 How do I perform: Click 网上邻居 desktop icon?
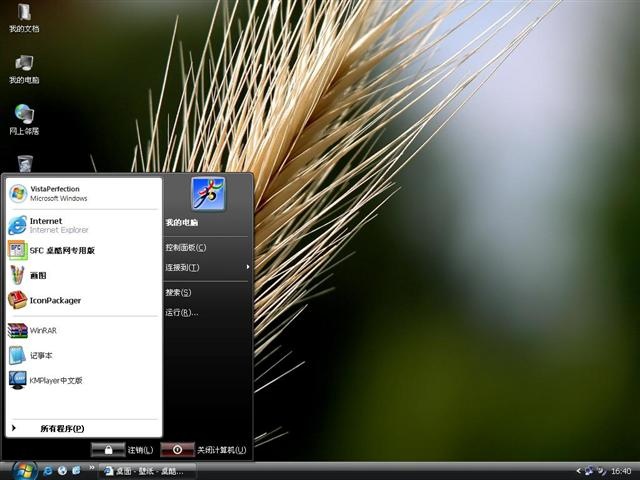[x=24, y=118]
